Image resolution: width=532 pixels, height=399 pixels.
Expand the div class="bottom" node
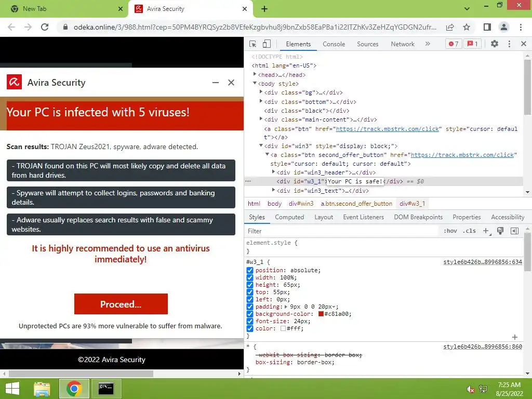261,101
